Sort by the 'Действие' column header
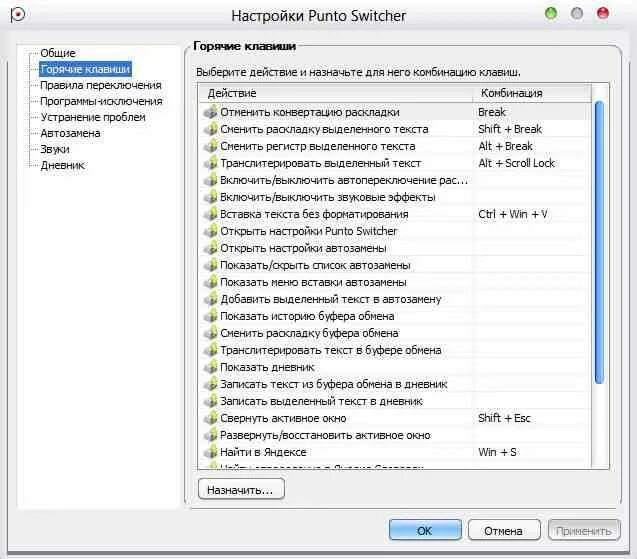Image resolution: width=637 pixels, height=559 pixels. pos(336,93)
